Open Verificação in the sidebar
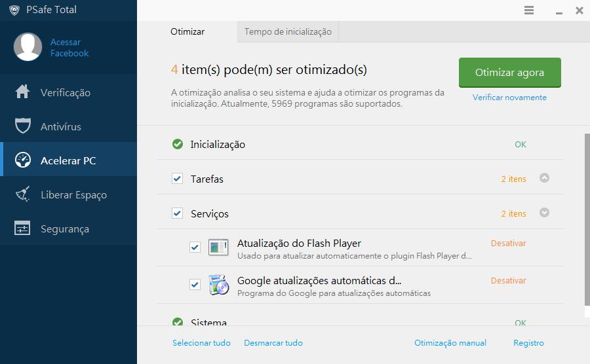590x364 pixels. (x=68, y=92)
